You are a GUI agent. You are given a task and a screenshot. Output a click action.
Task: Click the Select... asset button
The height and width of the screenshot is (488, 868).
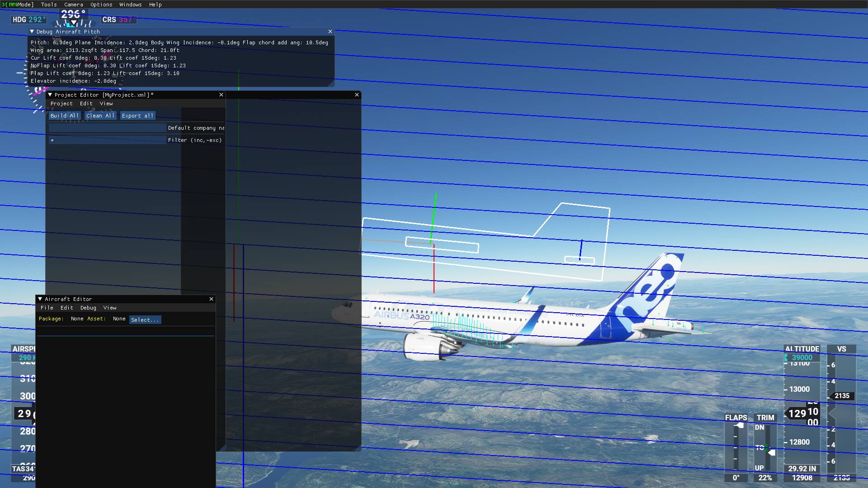click(145, 319)
